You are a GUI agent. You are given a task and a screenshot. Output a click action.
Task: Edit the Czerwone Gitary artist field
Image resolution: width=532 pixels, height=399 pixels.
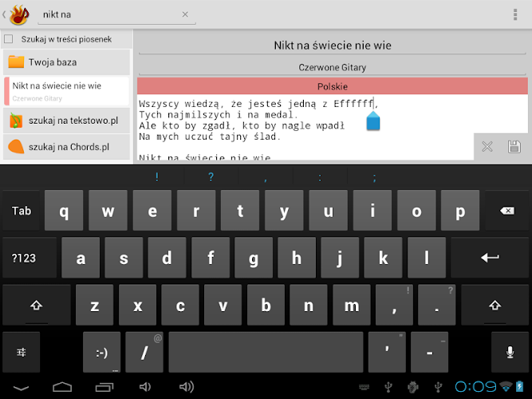click(x=333, y=67)
